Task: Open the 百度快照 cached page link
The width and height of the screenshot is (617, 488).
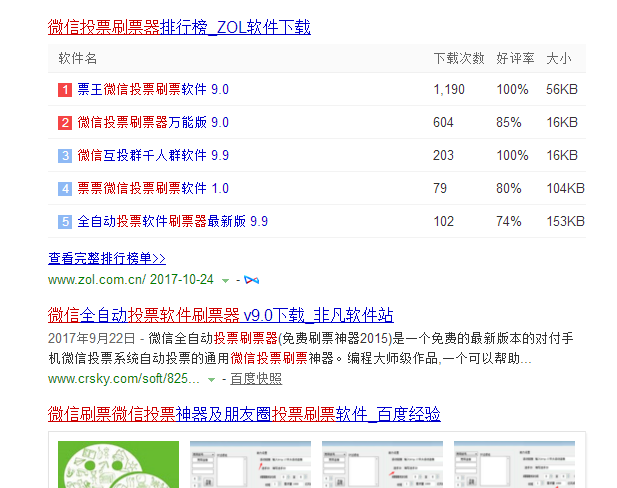Action: point(256,379)
